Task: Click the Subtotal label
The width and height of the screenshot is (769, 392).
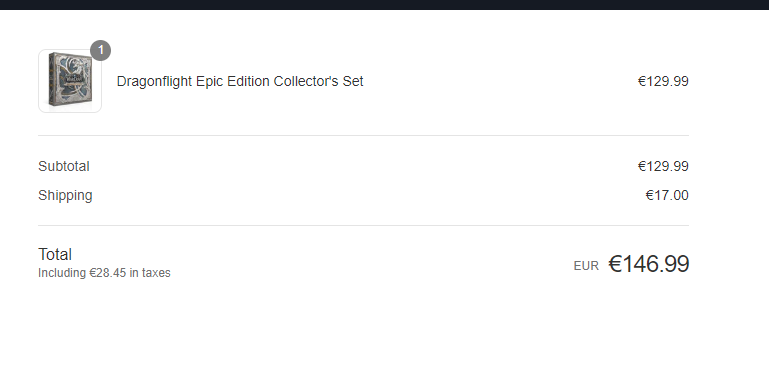Action: 64,166
